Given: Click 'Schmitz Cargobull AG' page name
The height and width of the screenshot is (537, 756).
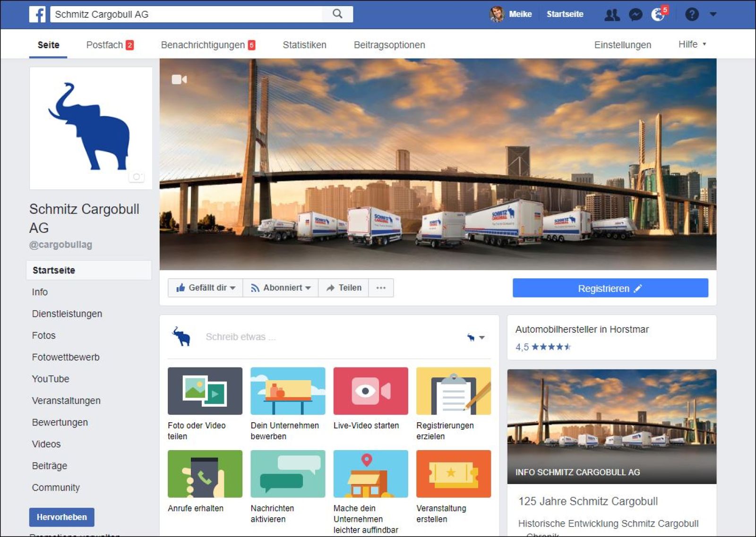Looking at the screenshot, I should coord(84,218).
